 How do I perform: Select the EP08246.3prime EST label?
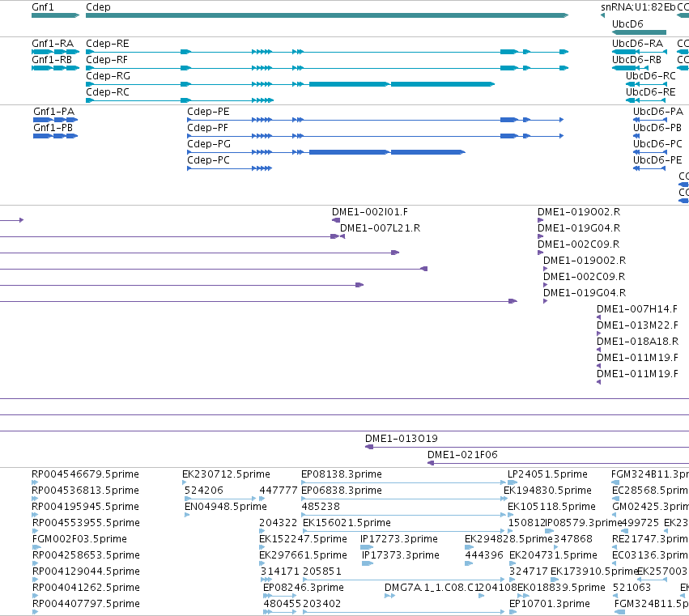pyautogui.click(x=303, y=587)
